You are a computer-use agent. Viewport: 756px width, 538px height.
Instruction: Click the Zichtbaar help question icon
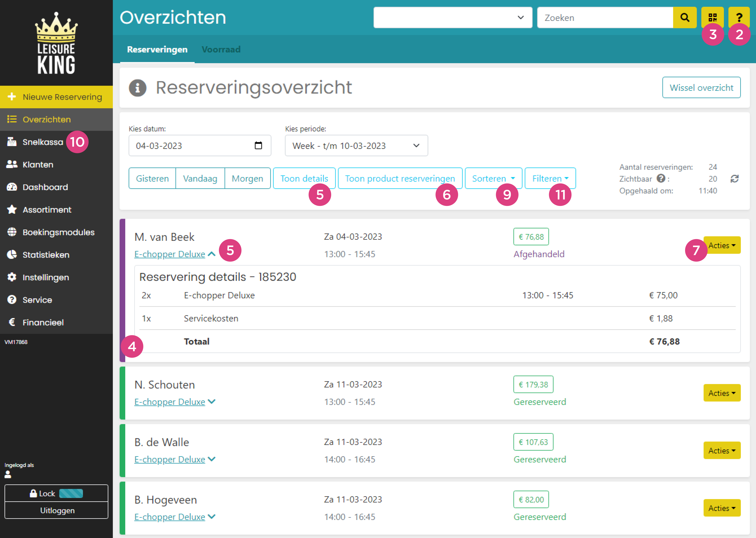tap(661, 179)
